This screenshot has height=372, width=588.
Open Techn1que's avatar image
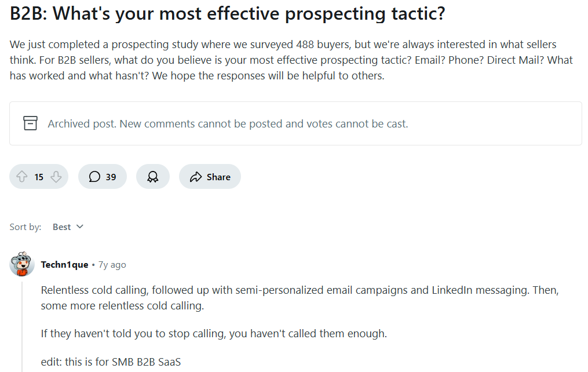[22, 264]
